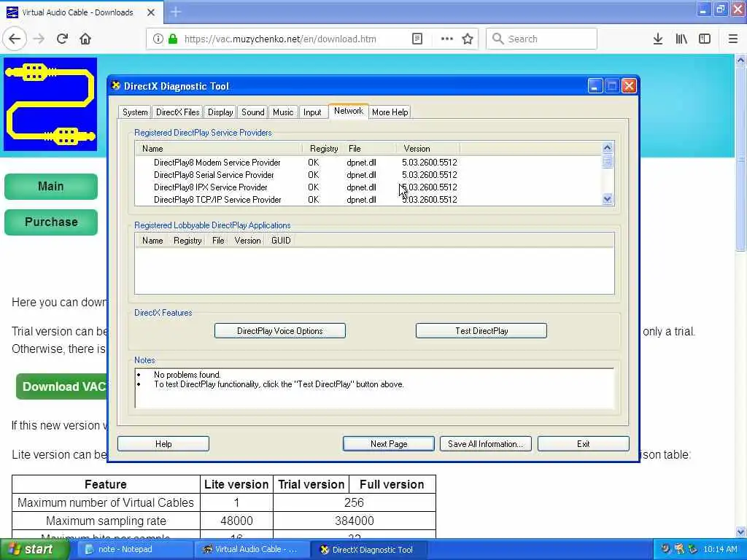Click scroll-up arrow of service providers list
The image size is (747, 560).
tap(607, 147)
